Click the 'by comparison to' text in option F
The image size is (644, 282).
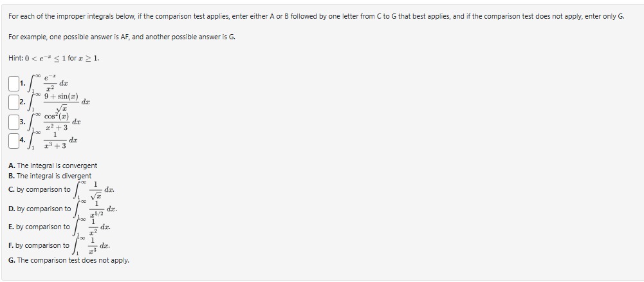[x=42, y=245]
